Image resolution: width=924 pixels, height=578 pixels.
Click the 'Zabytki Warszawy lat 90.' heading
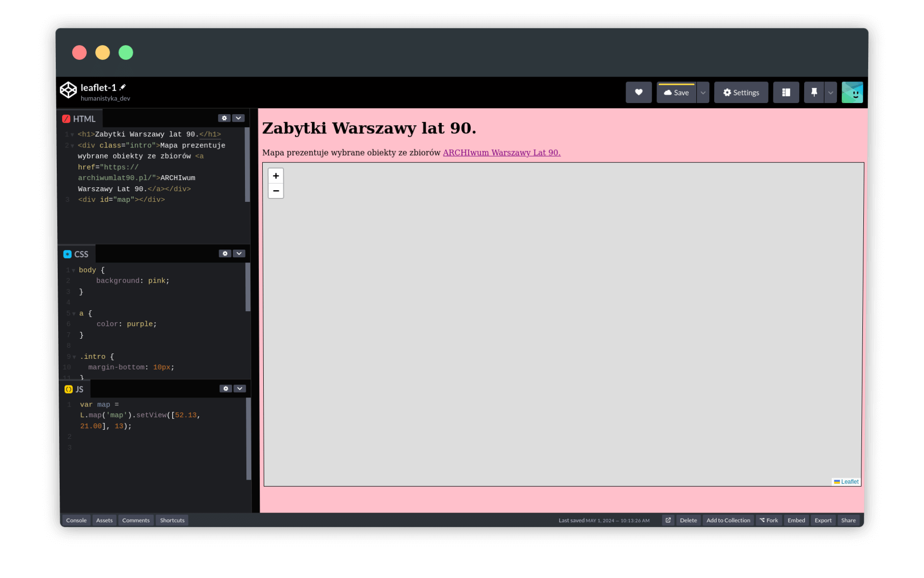tap(369, 128)
